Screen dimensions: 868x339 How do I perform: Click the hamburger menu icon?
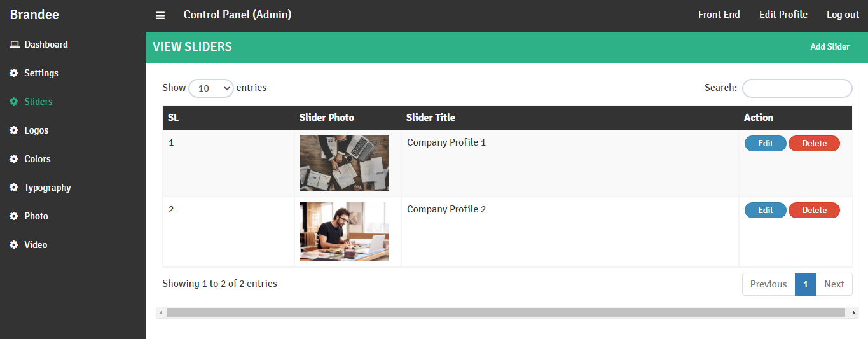160,15
